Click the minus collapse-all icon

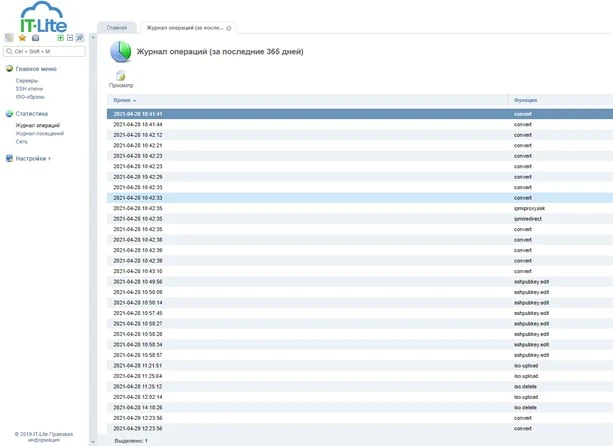(x=70, y=38)
